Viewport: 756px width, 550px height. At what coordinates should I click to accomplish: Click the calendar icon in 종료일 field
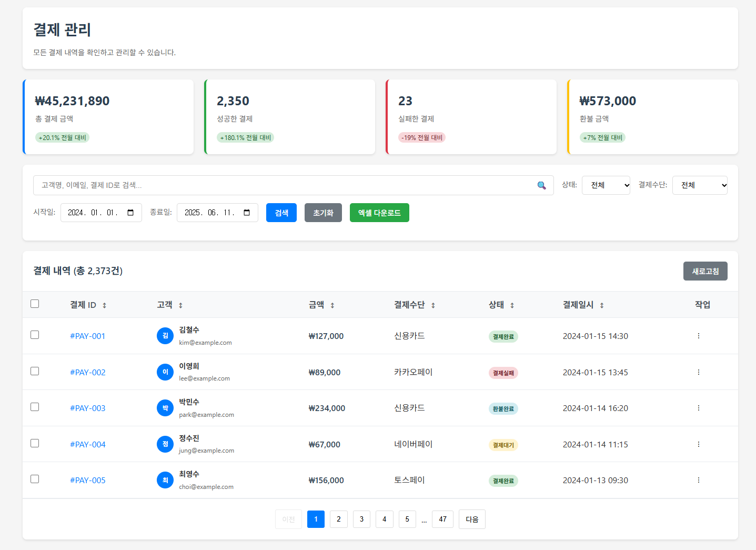247,213
